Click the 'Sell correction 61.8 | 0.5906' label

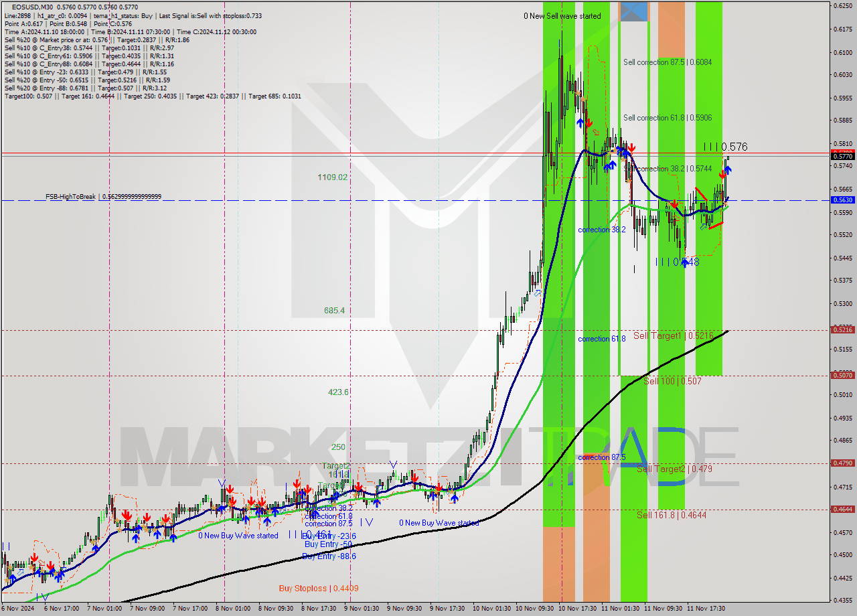[668, 118]
